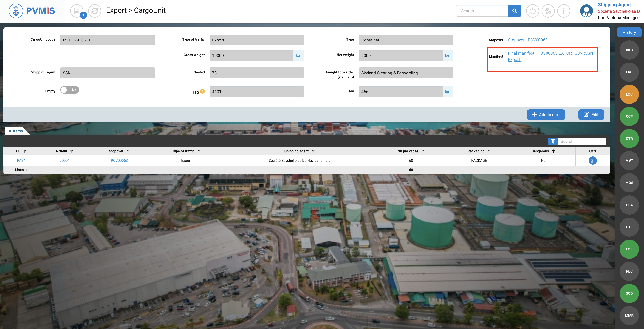
Task: Click the refresh arrows icon
Action: (95, 11)
